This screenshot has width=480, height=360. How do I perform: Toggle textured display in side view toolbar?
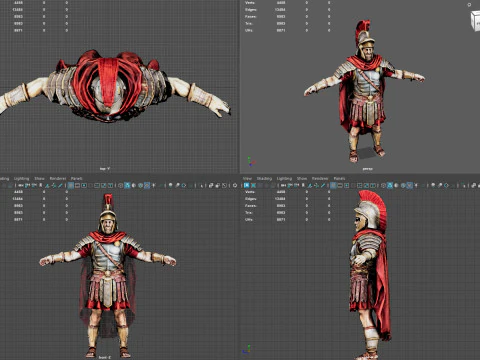(x=410, y=185)
